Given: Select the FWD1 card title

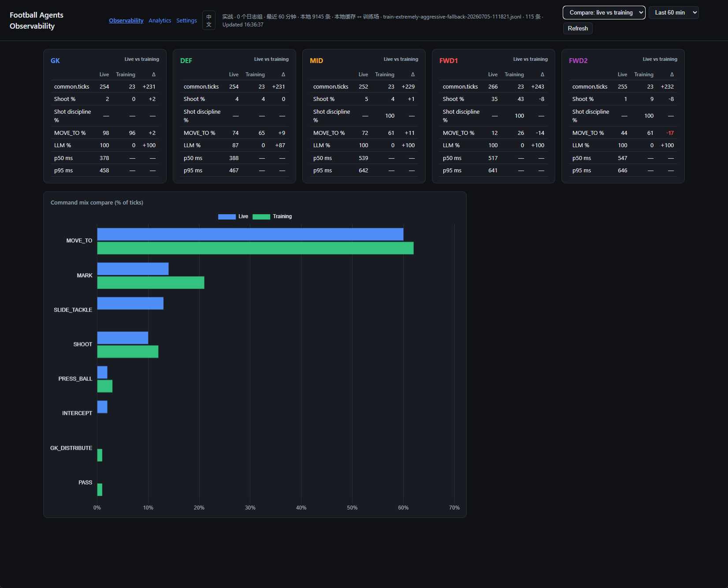Looking at the screenshot, I should (449, 61).
